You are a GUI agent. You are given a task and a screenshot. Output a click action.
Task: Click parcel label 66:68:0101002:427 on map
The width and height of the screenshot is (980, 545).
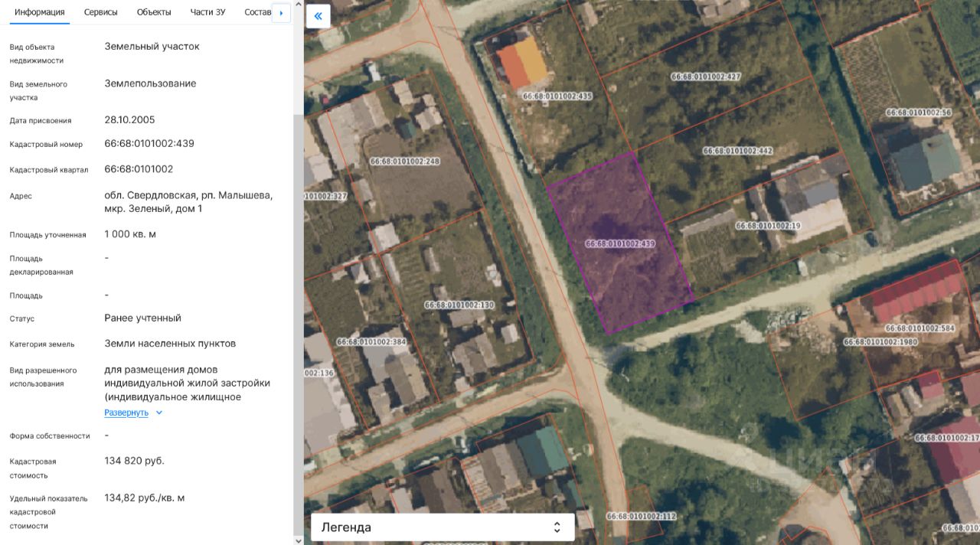click(706, 77)
